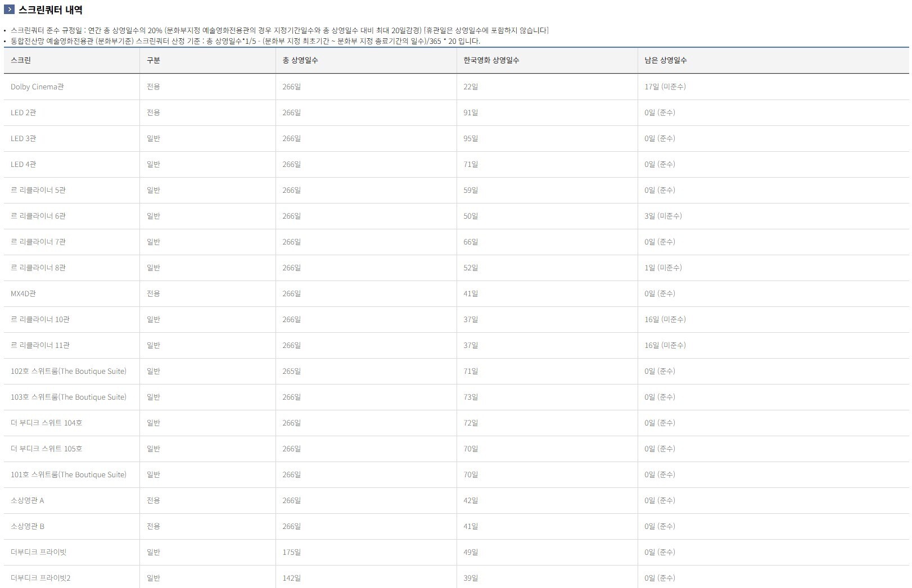This screenshot has width=912, height=588.
Task: Click the 소상영관 B screen name
Action: point(28,526)
